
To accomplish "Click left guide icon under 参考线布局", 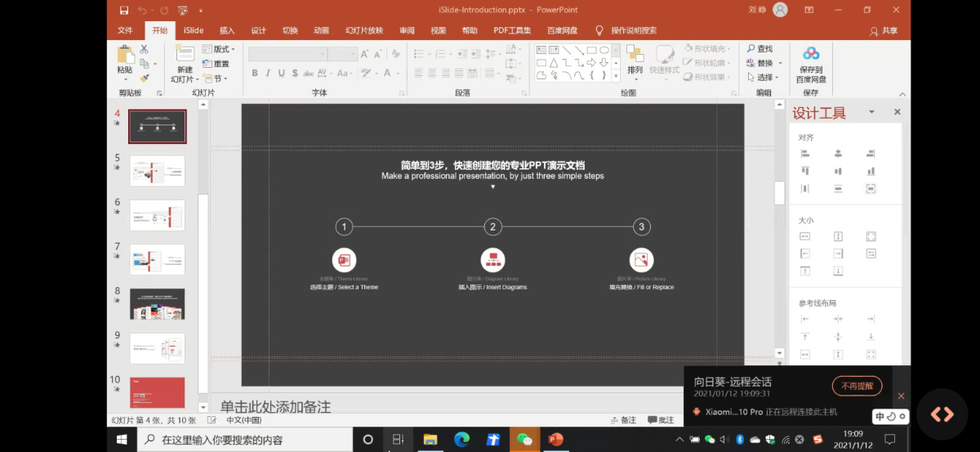I will pyautogui.click(x=805, y=319).
